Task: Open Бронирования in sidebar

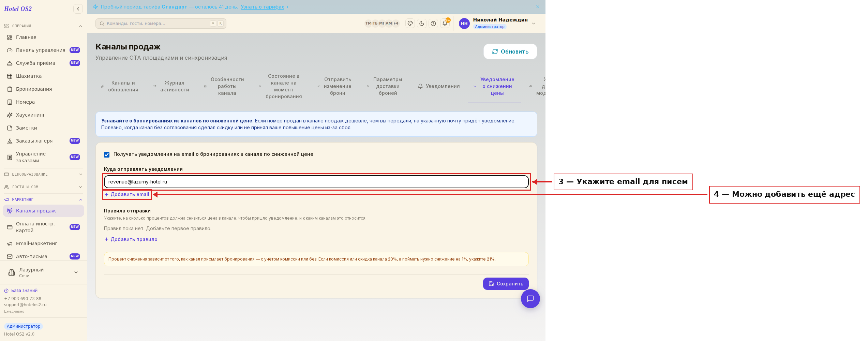Action: 43,89
